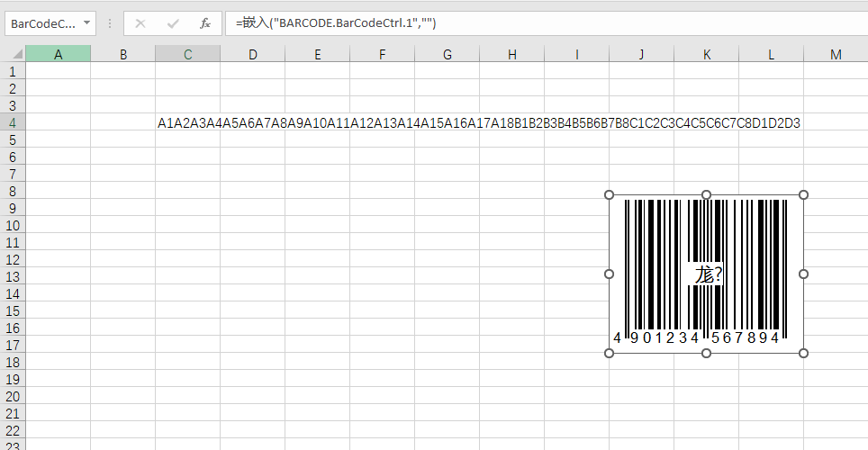Click the barcode's right-middle resize handle
This screenshot has height=450, width=868.
point(803,274)
